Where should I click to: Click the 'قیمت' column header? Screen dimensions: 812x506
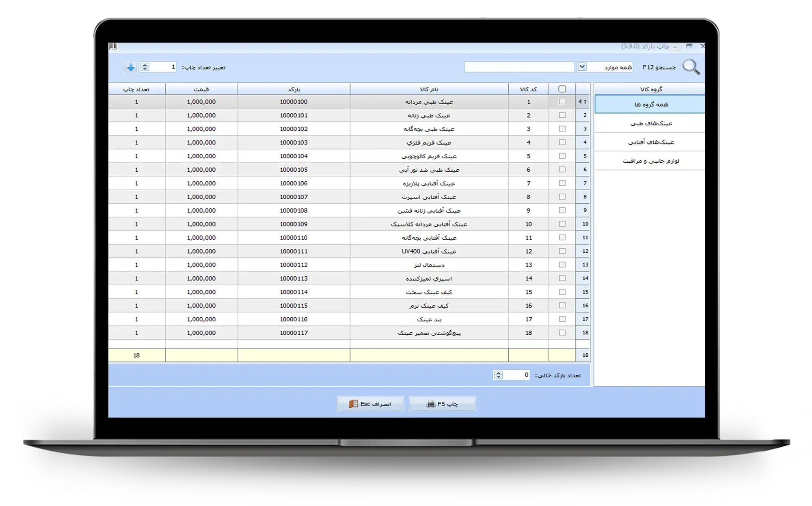click(201, 89)
